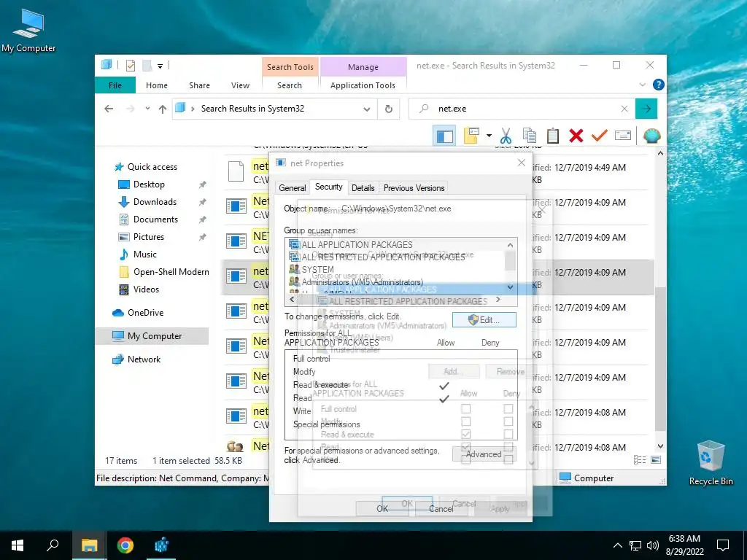Open the folder options dropdown arrow in toolbar

(x=489, y=136)
